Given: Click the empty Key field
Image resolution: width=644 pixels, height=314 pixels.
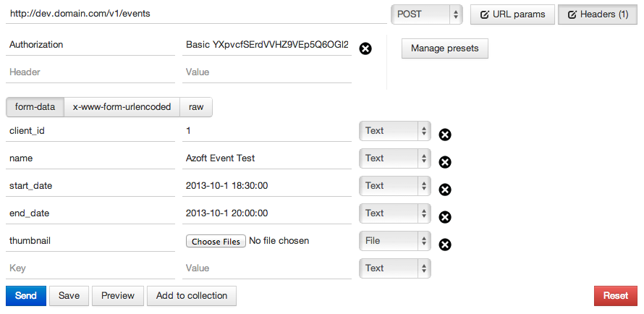Looking at the screenshot, I should (x=90, y=269).
